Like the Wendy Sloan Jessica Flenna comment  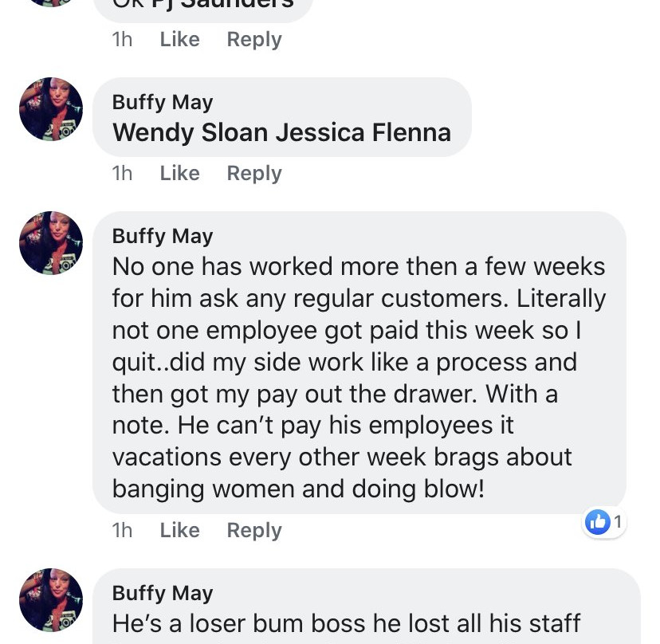pos(179,173)
